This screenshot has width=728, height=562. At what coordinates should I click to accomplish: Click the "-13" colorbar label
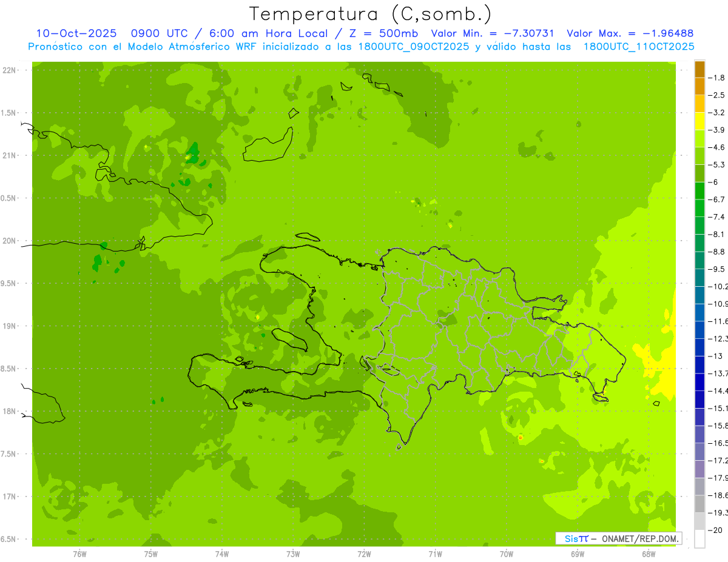716,356
